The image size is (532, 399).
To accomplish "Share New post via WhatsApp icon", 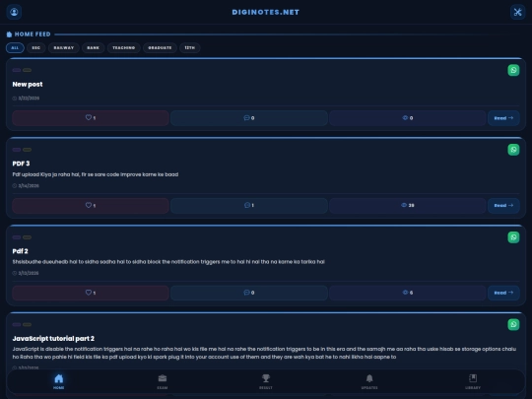I will [513, 70].
